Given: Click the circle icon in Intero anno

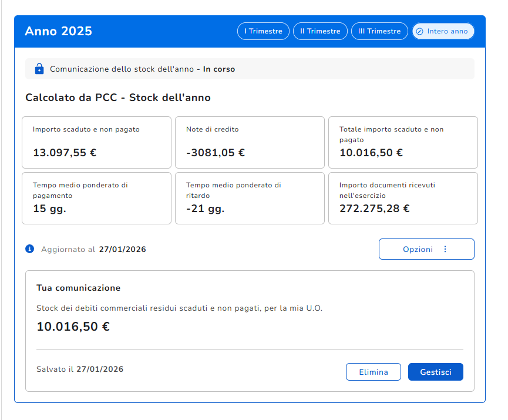Looking at the screenshot, I should tap(419, 32).
